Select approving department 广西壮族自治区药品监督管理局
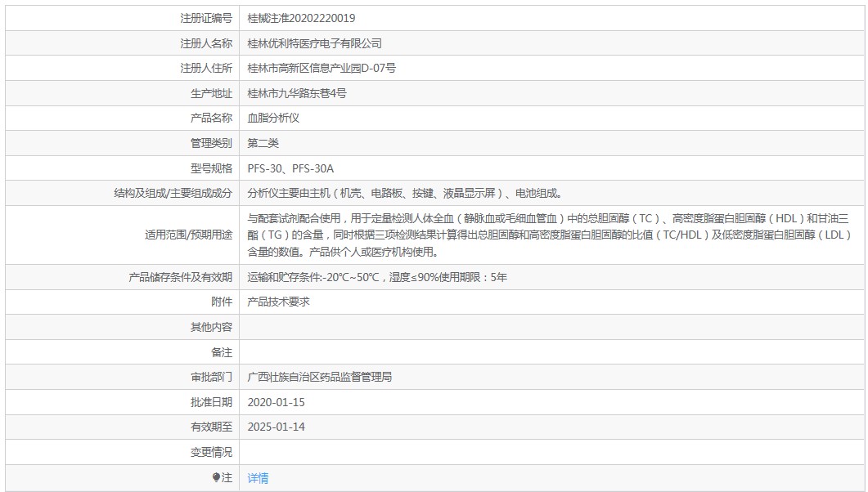The width and height of the screenshot is (868, 492). click(319, 377)
